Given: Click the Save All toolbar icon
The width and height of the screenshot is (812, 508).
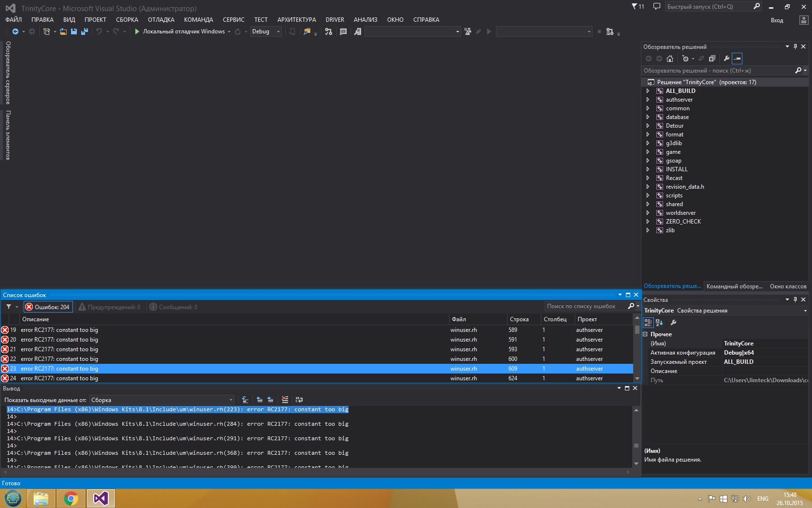Looking at the screenshot, I should coord(84,31).
